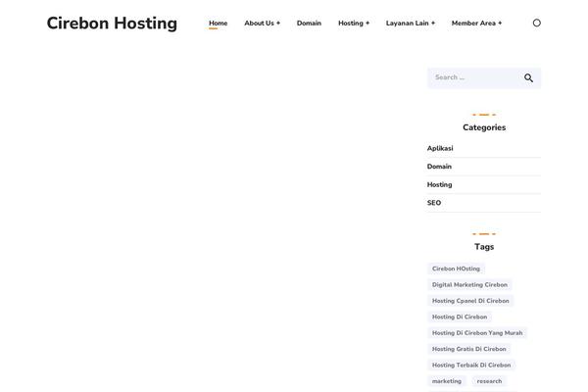Expand the Layanan Lain menu
Viewport: 588px width, 392px height.
pyautogui.click(x=411, y=24)
